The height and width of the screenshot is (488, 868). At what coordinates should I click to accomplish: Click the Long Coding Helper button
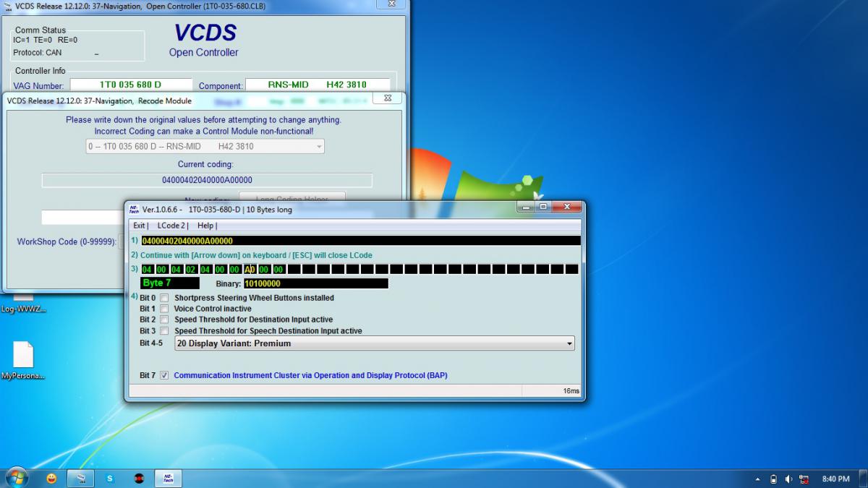coord(292,198)
